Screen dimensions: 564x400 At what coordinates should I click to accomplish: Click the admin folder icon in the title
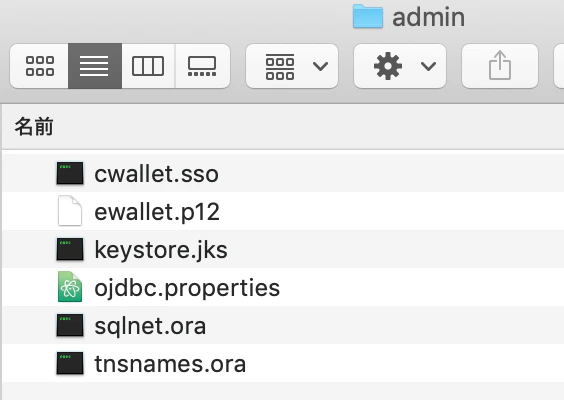tap(368, 16)
